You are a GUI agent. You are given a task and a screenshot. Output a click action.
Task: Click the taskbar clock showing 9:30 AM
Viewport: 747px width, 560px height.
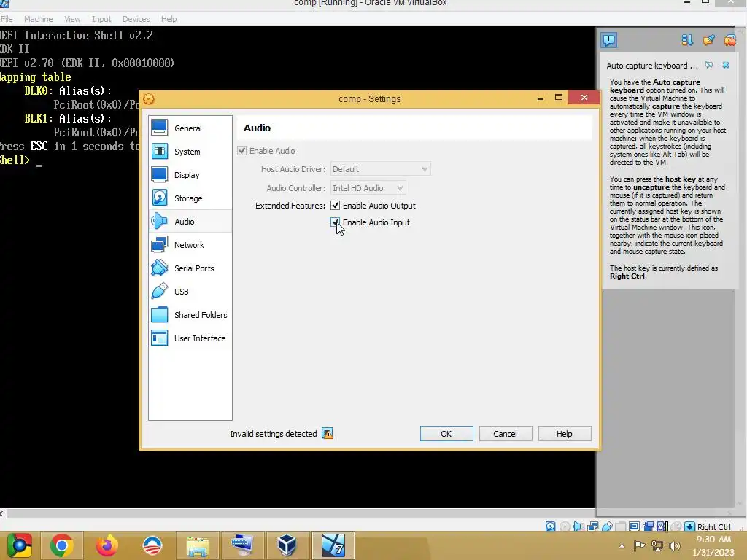[713, 545]
